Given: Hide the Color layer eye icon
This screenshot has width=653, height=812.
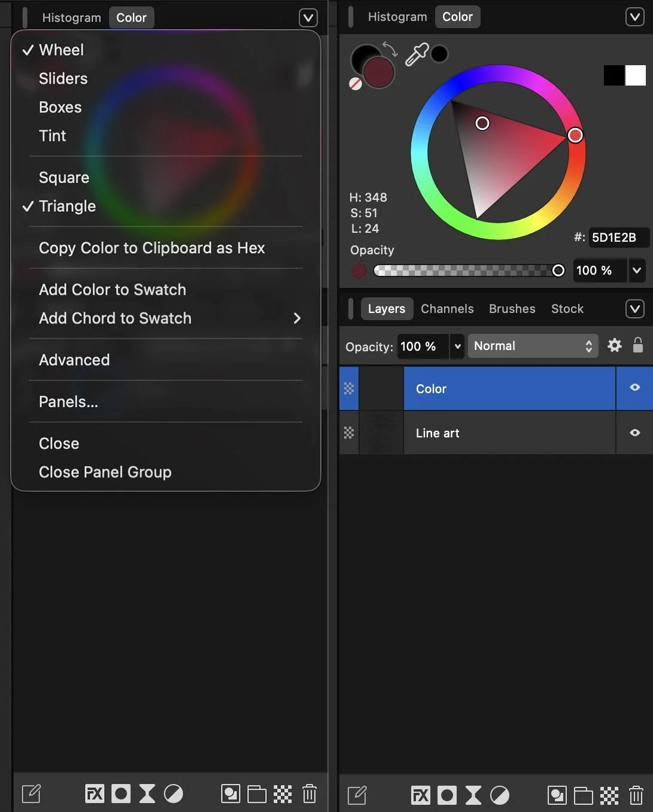Looking at the screenshot, I should (635, 388).
